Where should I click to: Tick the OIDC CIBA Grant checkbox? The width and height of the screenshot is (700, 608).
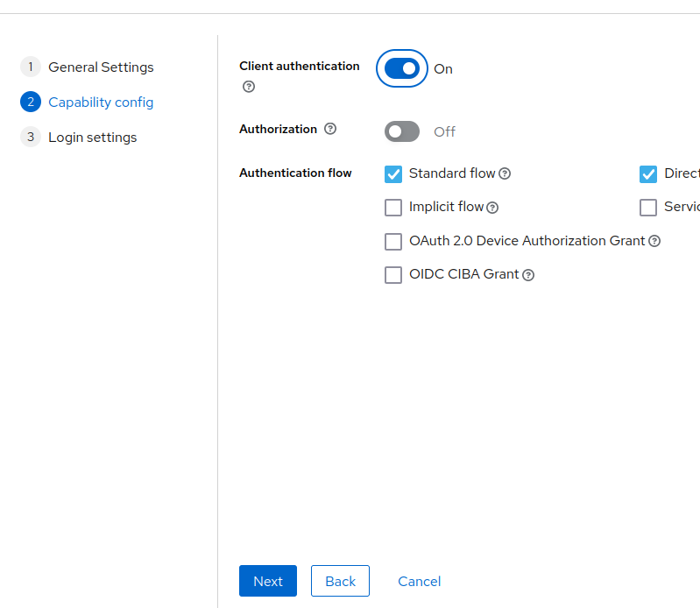pyautogui.click(x=393, y=275)
